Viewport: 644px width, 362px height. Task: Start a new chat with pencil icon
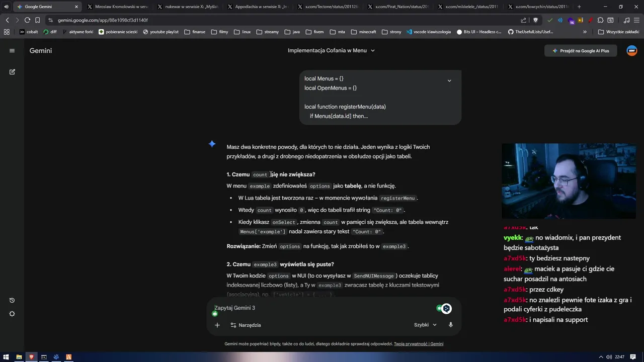pyautogui.click(x=12, y=72)
